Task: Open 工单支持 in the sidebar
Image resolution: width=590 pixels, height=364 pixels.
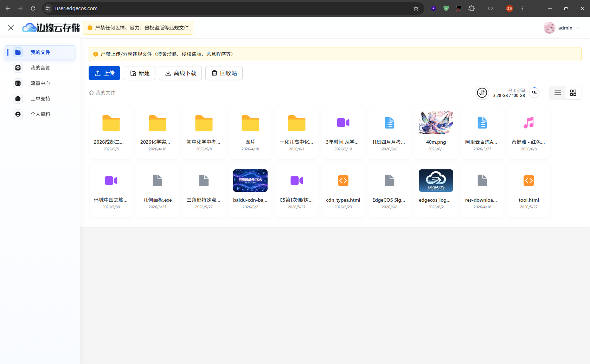Action: 40,99
